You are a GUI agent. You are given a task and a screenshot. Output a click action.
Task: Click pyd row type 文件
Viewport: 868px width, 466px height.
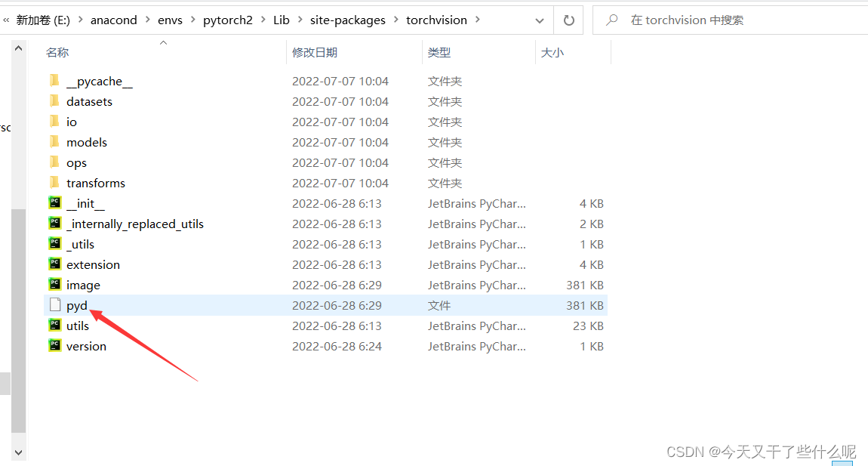pyautogui.click(x=439, y=305)
